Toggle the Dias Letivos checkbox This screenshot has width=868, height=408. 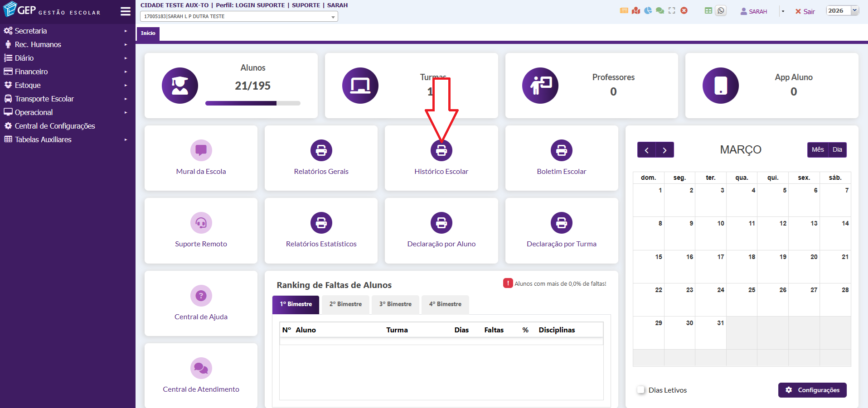[x=641, y=390]
